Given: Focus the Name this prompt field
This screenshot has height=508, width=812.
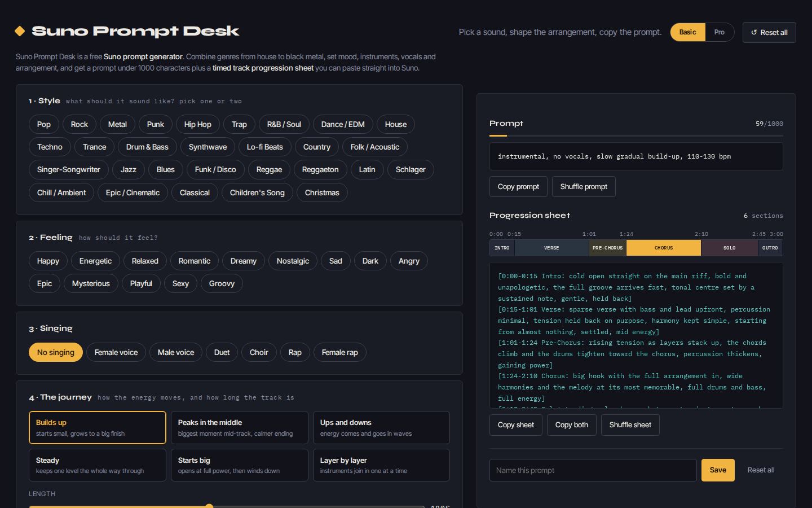Looking at the screenshot, I should 593,470.
